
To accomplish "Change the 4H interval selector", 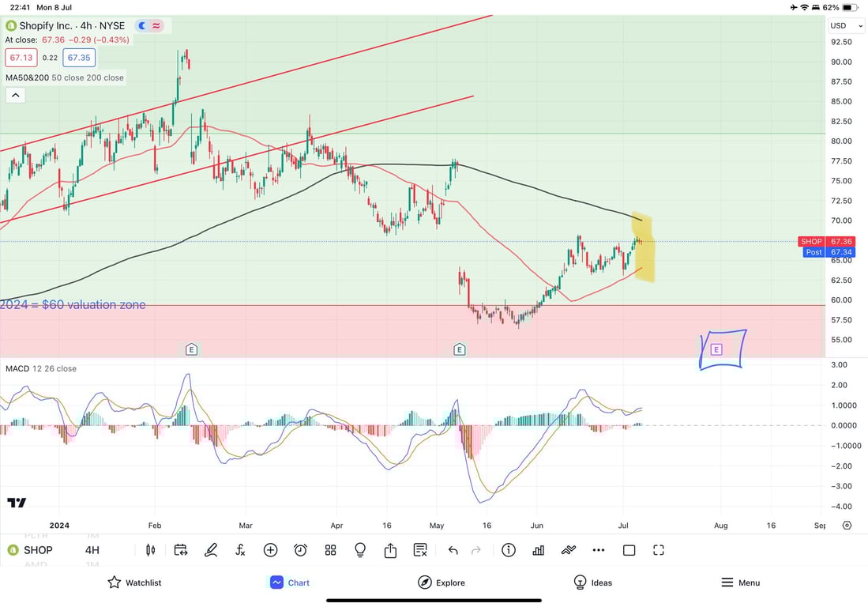I will tap(92, 550).
